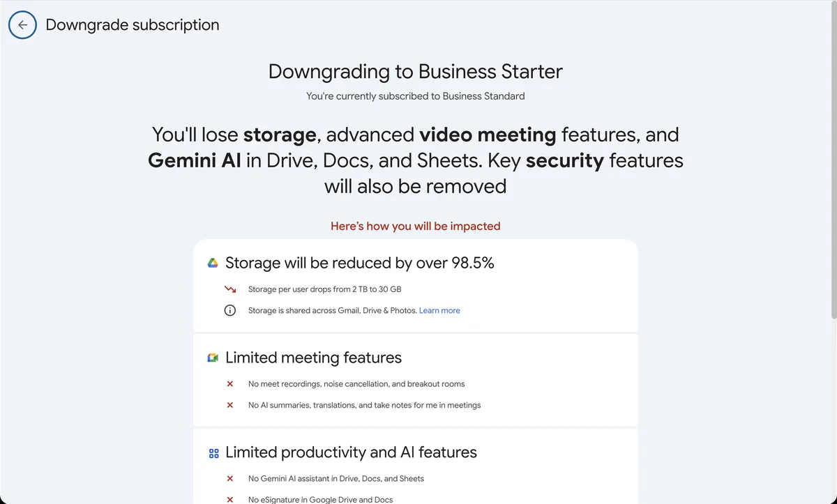Click the red downward trend arrow icon
This screenshot has width=837, height=504.
230,289
